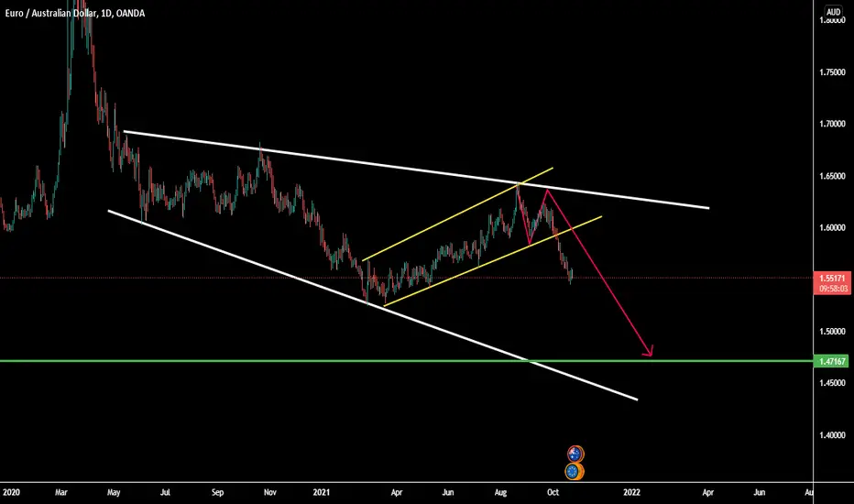Screen dimensions: 854x504
Task: Select the lower yellow channel line
Action: [x=493, y=261]
